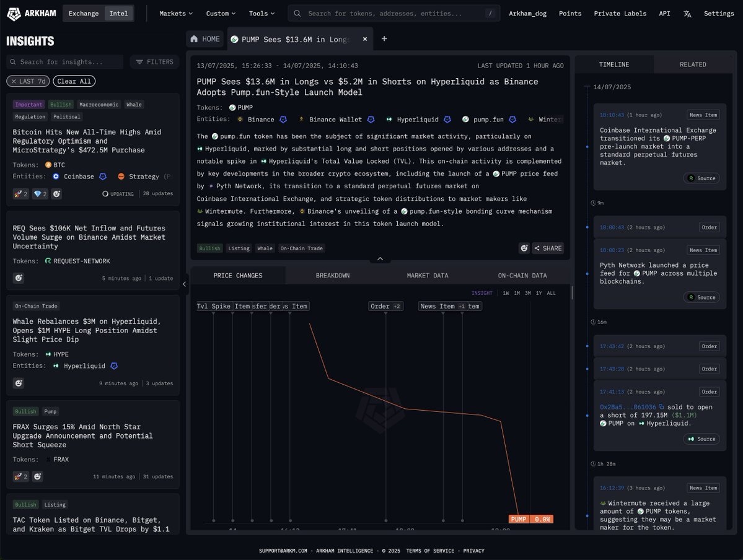Open the 17:43:42 Order timeline entry
Screen dimensions: 743x560
click(659, 346)
